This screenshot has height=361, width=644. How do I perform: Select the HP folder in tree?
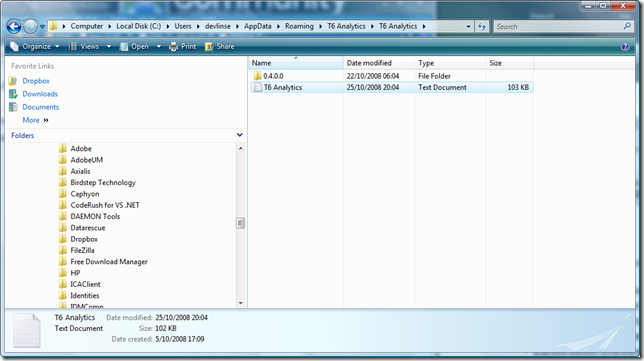75,273
